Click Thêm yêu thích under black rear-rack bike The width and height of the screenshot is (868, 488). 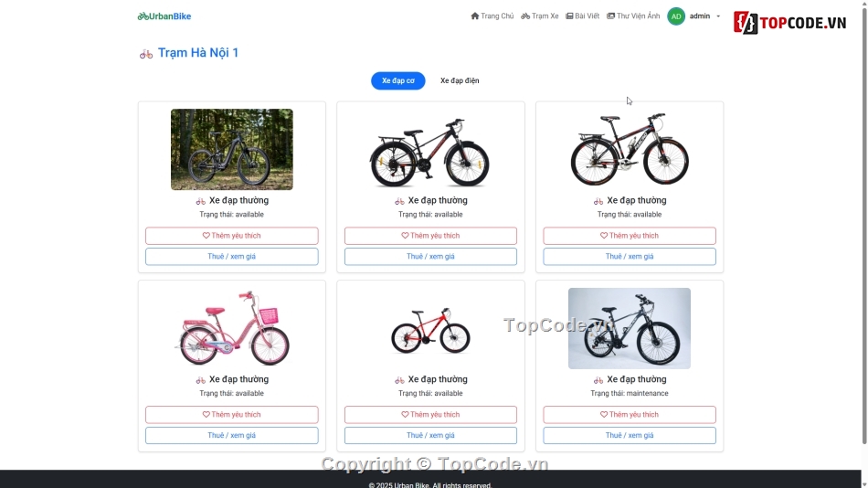coord(430,236)
